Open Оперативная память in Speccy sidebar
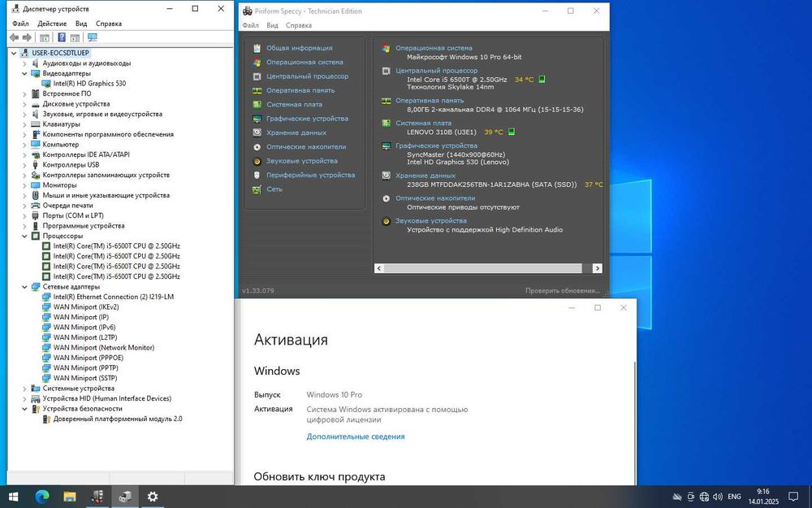The width and height of the screenshot is (812, 508). 300,90
